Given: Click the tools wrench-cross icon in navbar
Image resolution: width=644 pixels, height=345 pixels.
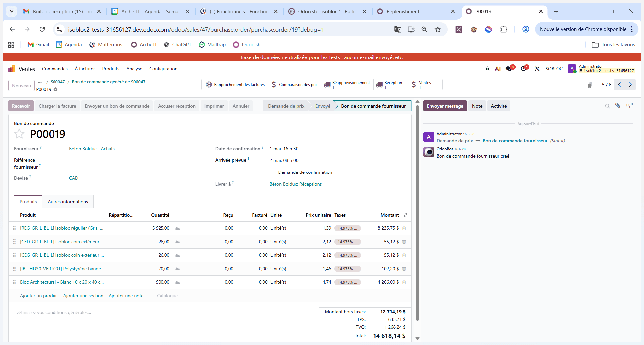Looking at the screenshot, I should click(x=537, y=69).
